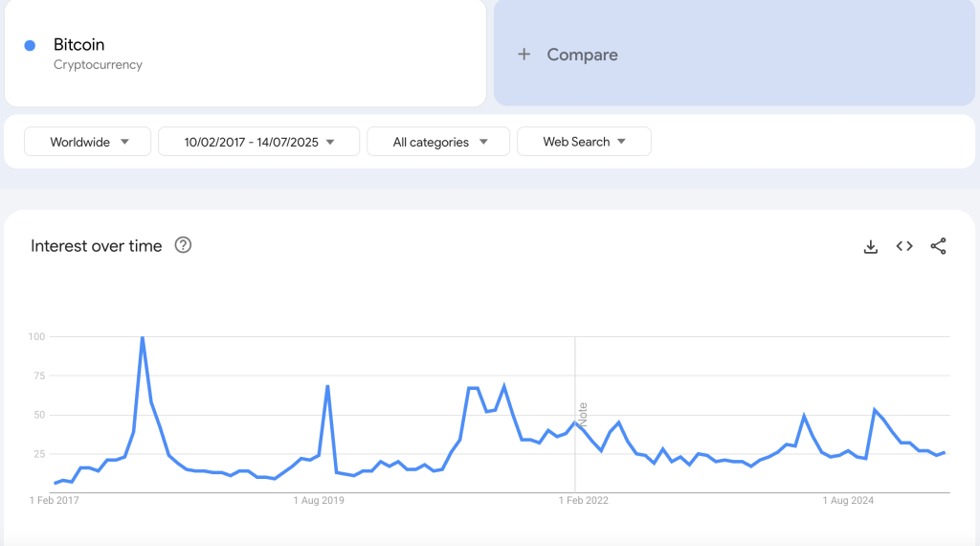Share the interest over time chart
Screen dimensions: 980x546
(938, 246)
